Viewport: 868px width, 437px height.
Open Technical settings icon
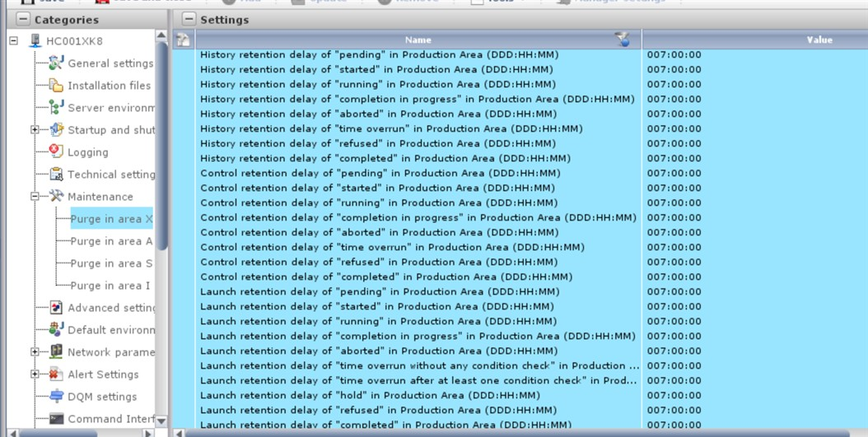(56, 174)
